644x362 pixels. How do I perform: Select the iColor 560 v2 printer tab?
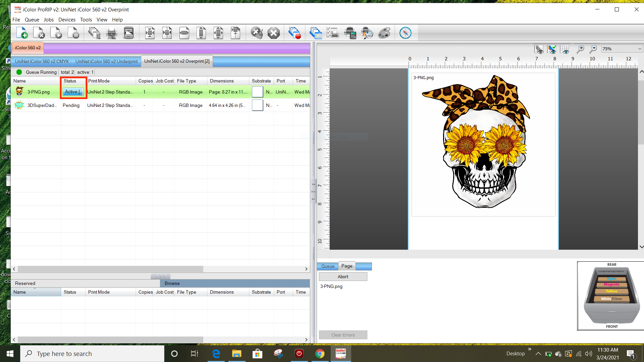[28, 48]
